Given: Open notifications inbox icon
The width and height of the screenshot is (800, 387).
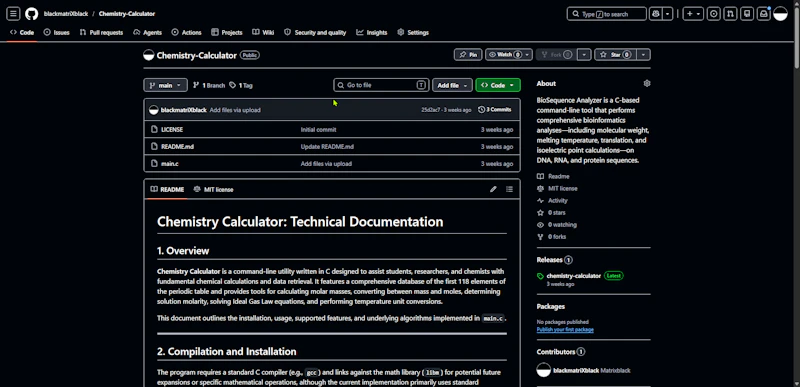Looking at the screenshot, I should click(x=764, y=14).
